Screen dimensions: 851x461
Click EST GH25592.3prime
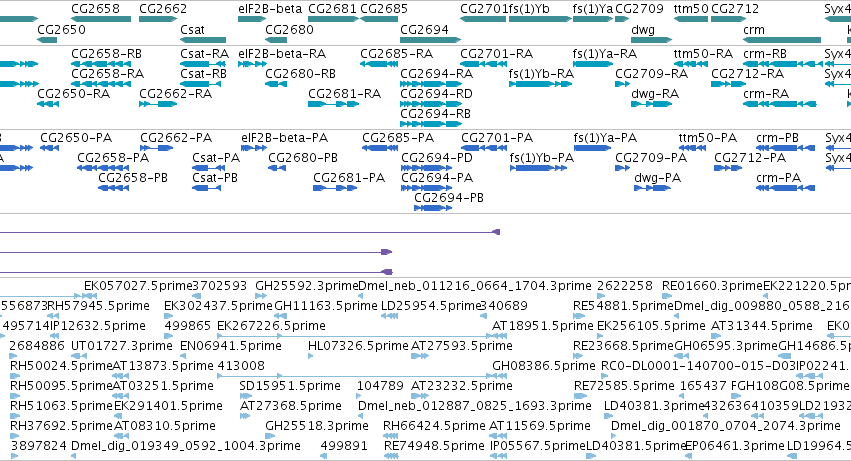pyautogui.click(x=307, y=286)
